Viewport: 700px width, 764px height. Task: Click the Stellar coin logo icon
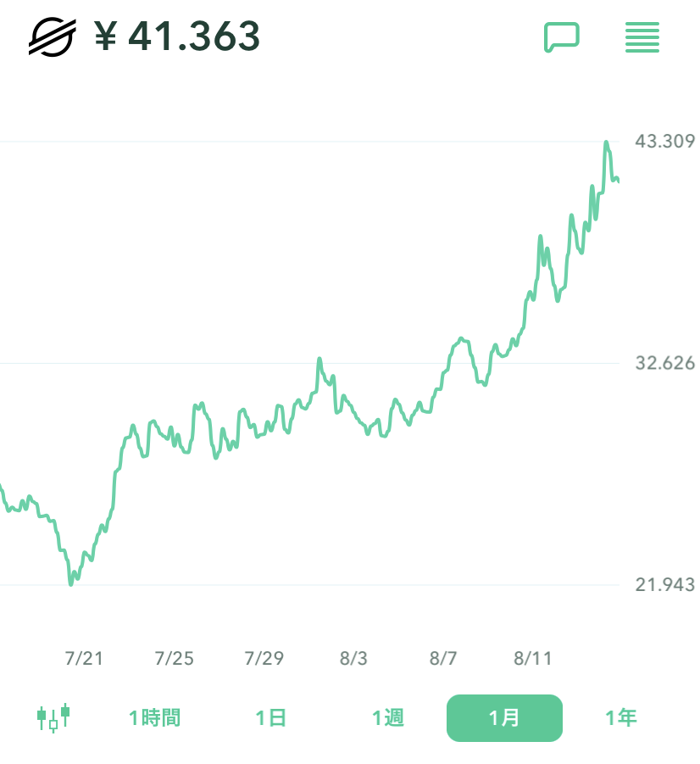(53, 36)
